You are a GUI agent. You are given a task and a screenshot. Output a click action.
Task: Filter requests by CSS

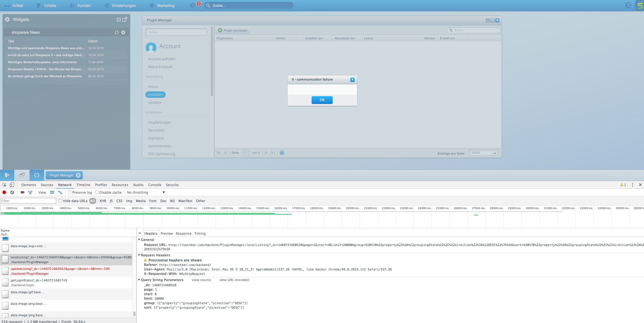pos(119,201)
